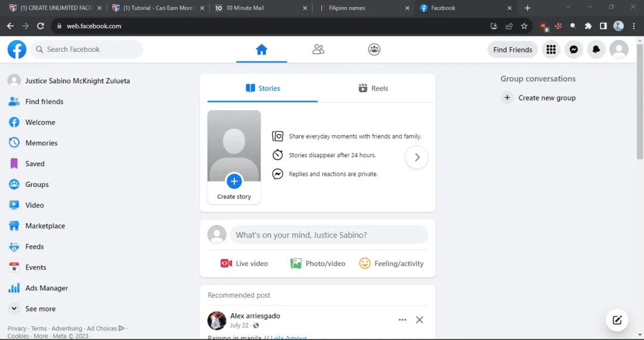644x340 pixels.
Task: Open the Privacy footer link
Action: click(17, 329)
